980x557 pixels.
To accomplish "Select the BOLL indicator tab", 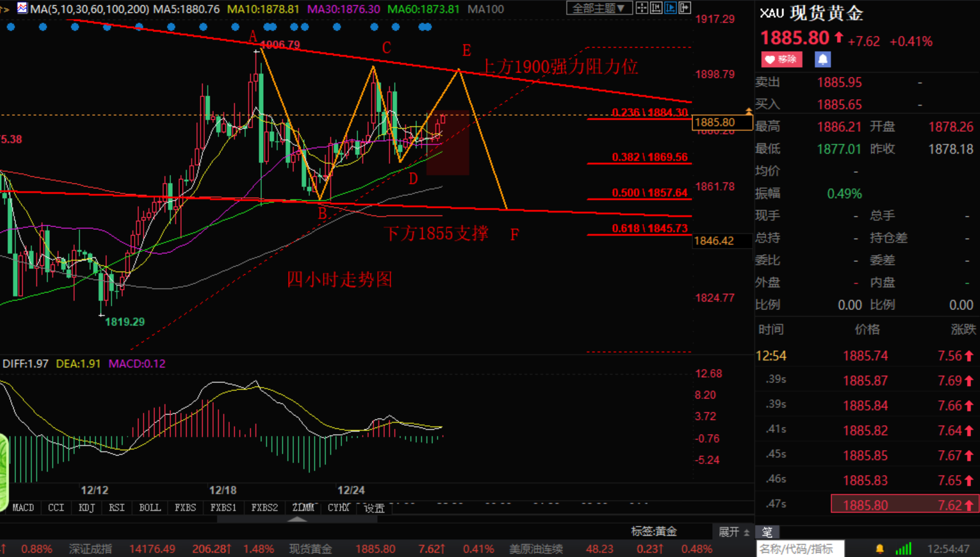I will tap(149, 508).
